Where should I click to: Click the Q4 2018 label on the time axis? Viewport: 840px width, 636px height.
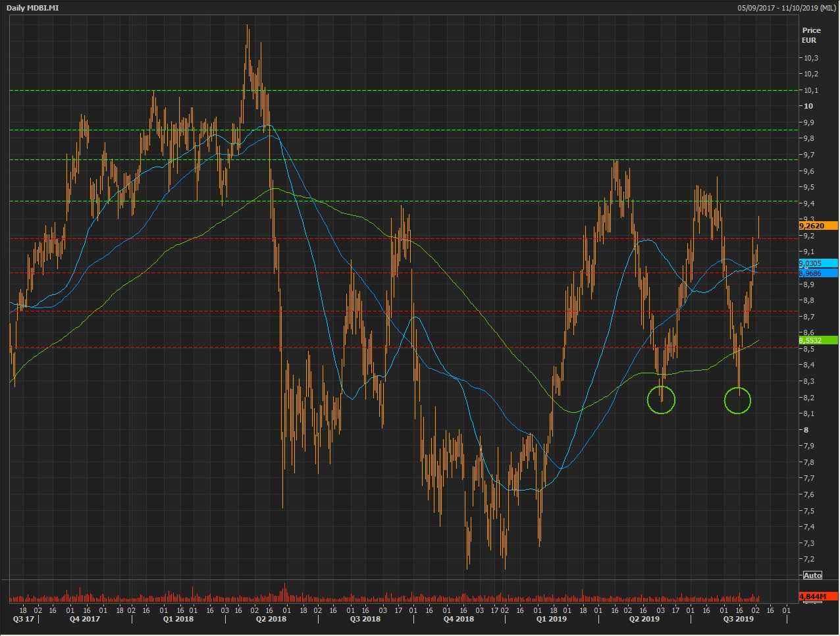tap(458, 619)
